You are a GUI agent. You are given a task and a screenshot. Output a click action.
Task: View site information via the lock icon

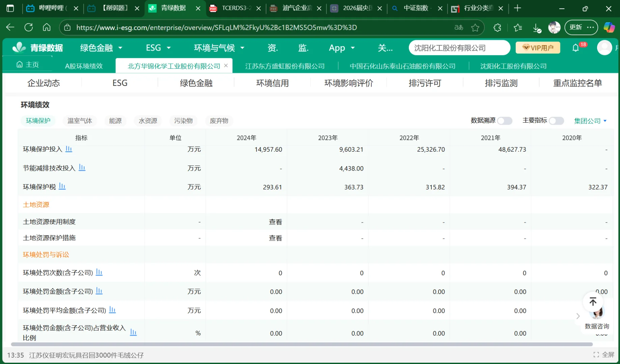[67, 27]
